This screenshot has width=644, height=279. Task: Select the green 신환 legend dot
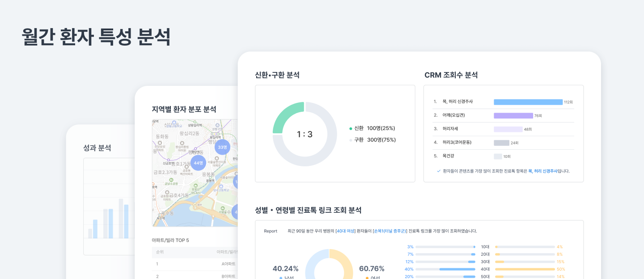[350, 128]
